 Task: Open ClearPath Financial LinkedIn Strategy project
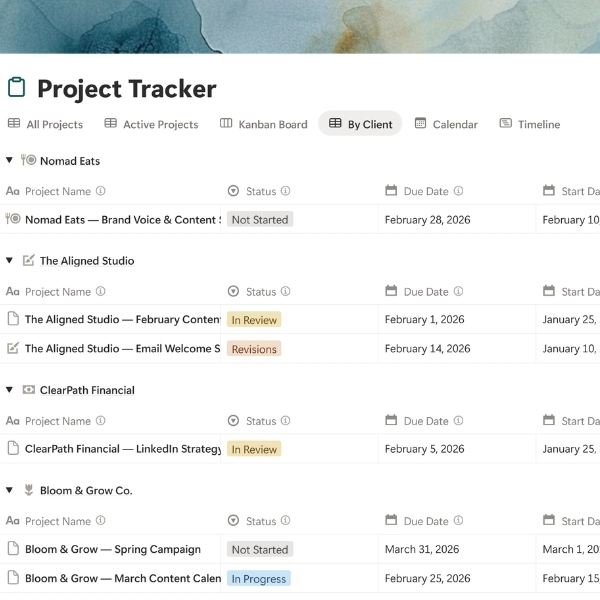pos(122,449)
